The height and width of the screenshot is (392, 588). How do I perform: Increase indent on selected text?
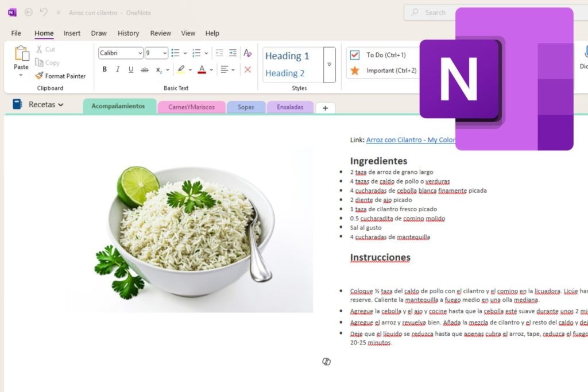pyautogui.click(x=233, y=53)
